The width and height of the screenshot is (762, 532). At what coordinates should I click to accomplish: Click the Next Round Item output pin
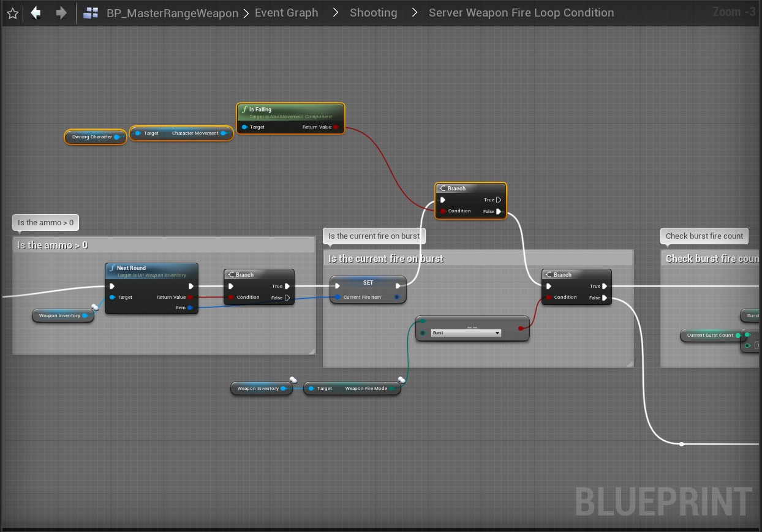pyautogui.click(x=190, y=308)
